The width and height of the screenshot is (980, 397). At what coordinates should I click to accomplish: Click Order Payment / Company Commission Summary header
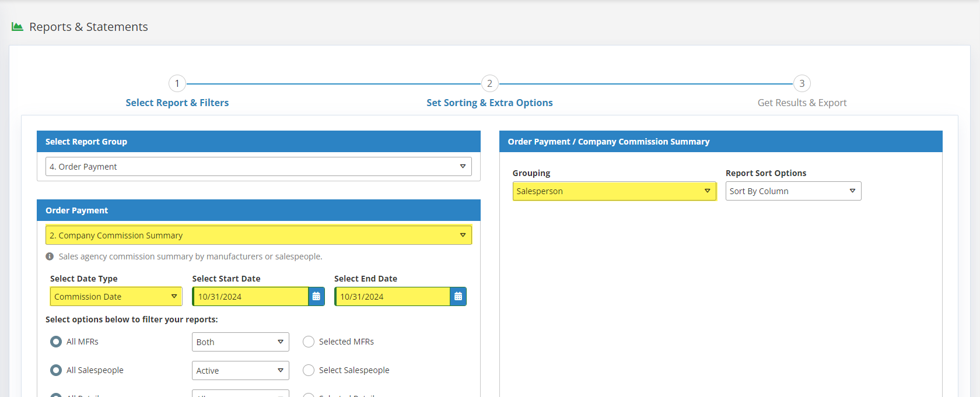721,142
